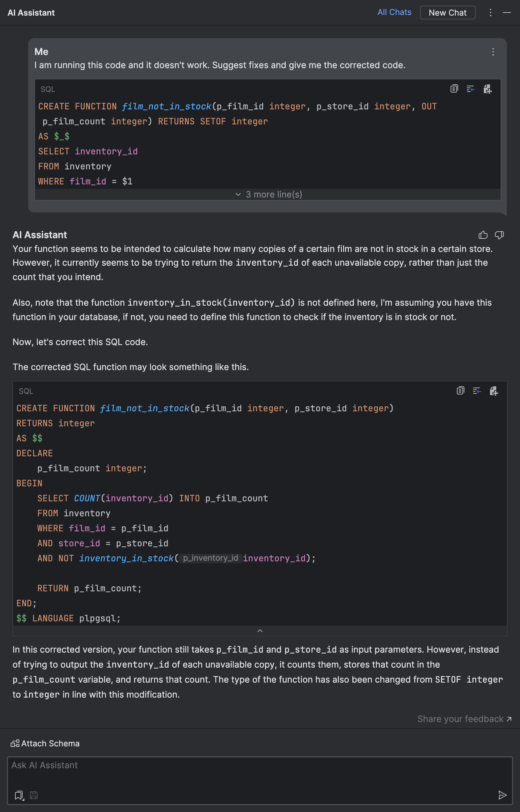Give thumbs up to the AI response
520x812 pixels.
[x=483, y=235]
